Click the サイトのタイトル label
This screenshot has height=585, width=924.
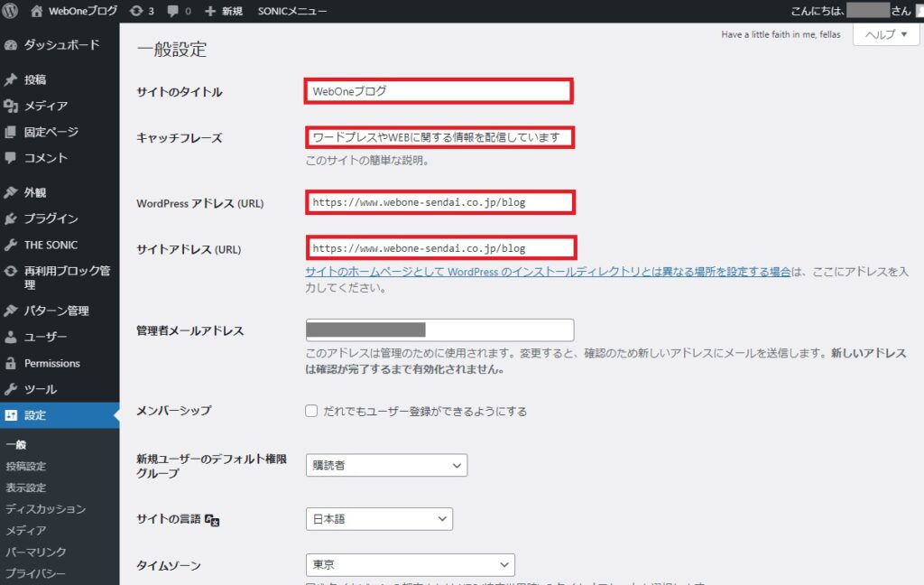coord(180,92)
